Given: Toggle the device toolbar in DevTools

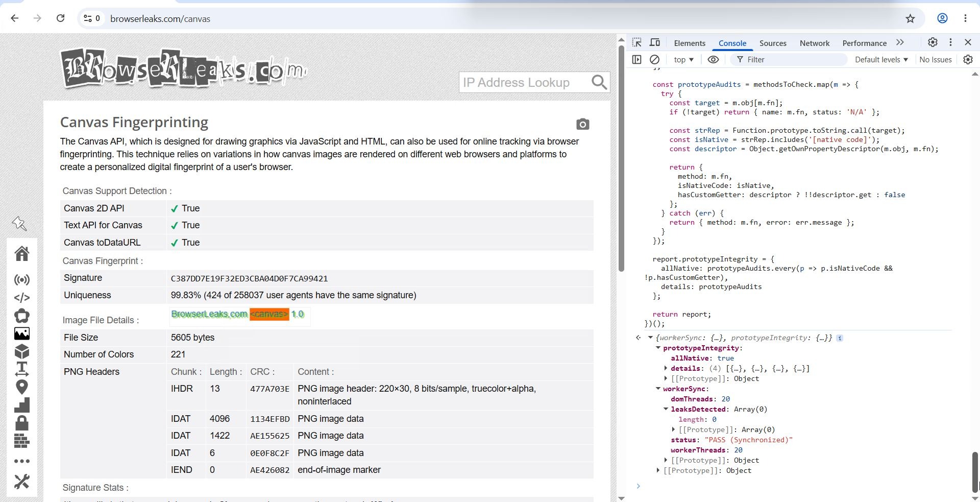Looking at the screenshot, I should 655,43.
